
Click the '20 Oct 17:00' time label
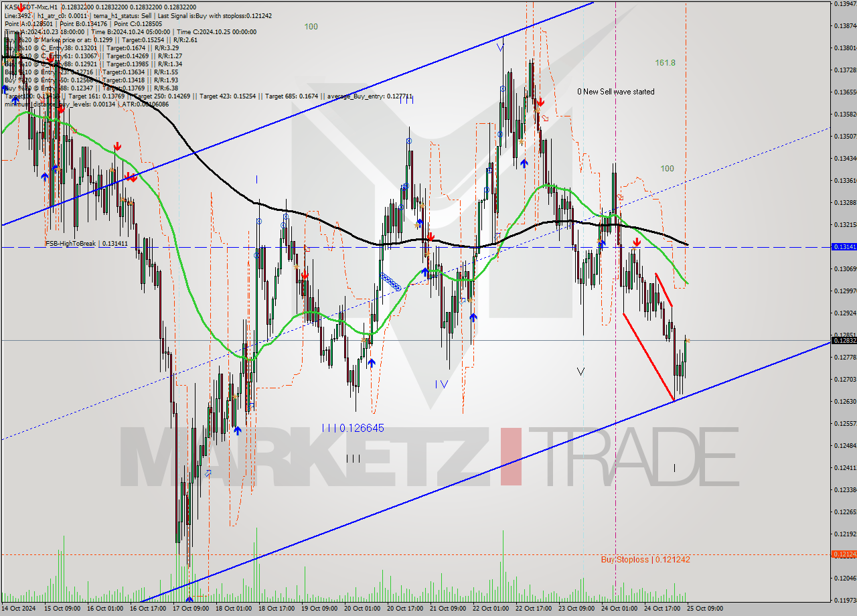click(x=405, y=609)
